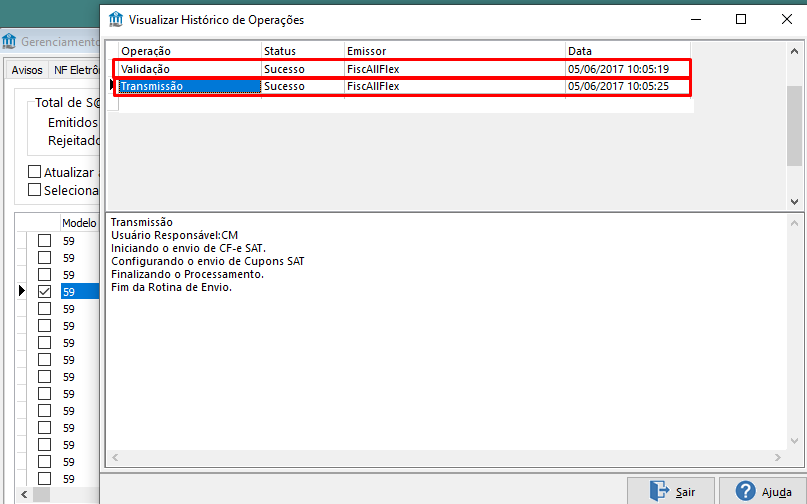Viewport: 807px width, 504px height.
Task: Click the Modelo column header
Action: 80,223
